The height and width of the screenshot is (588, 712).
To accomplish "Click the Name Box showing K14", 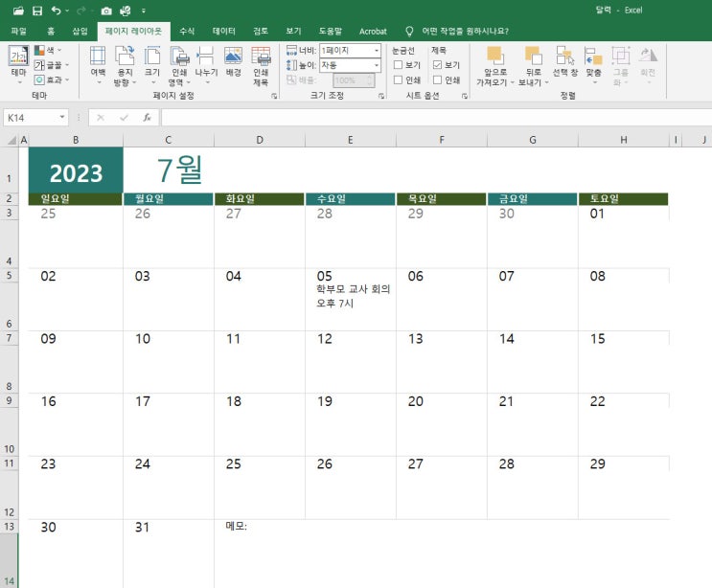I will pos(30,118).
